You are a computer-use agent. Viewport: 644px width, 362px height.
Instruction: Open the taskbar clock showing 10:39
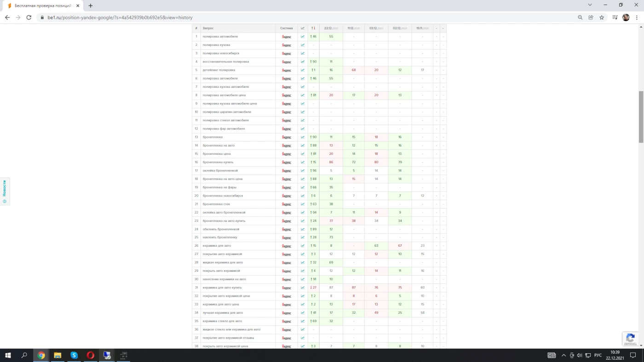click(x=615, y=355)
